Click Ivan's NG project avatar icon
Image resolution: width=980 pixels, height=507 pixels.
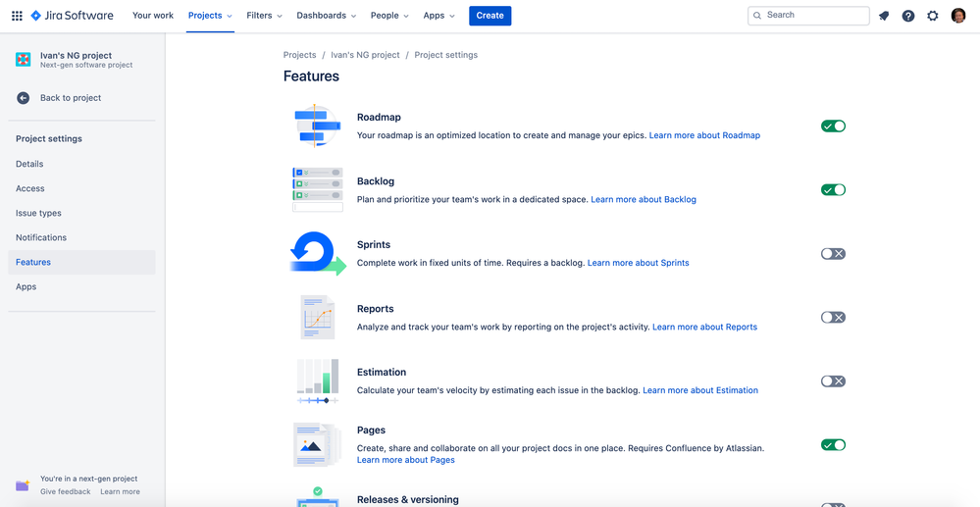pos(24,60)
